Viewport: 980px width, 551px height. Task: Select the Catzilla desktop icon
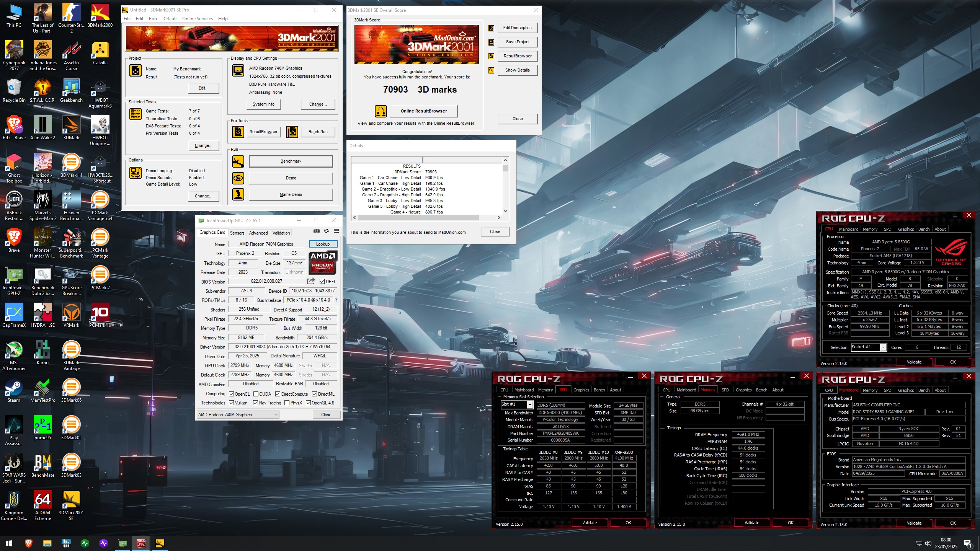(100, 53)
